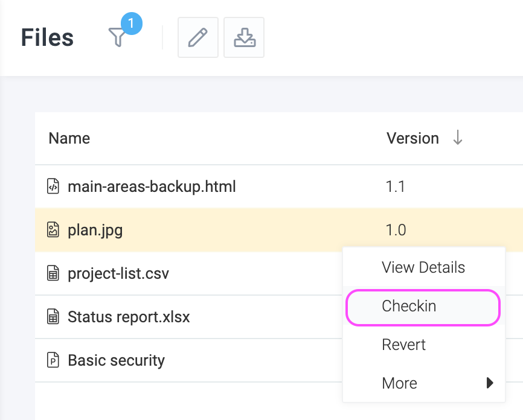
Task: Click the blue filter count badge
Action: coord(132,24)
